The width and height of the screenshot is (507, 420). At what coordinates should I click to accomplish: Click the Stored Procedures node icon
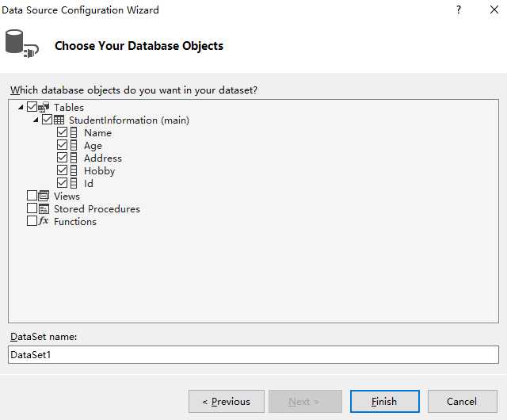click(44, 208)
